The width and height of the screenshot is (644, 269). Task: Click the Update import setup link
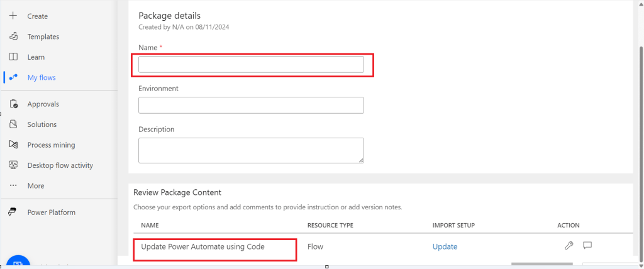pyautogui.click(x=445, y=246)
